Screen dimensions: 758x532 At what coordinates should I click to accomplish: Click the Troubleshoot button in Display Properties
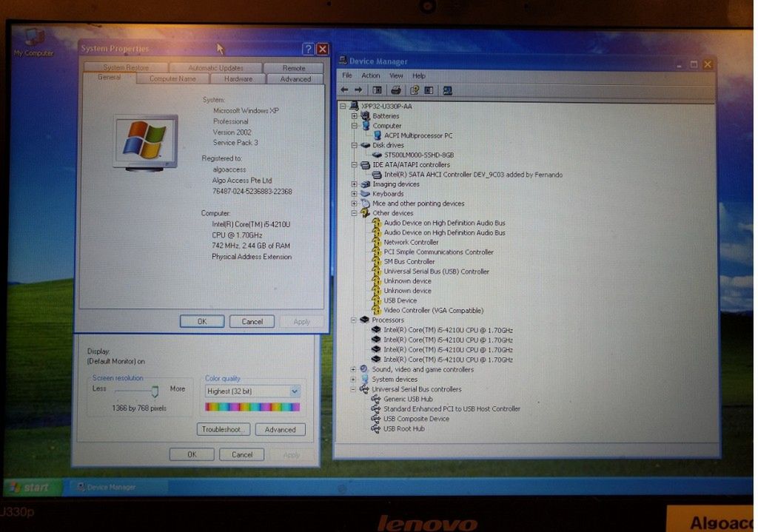coord(223,429)
